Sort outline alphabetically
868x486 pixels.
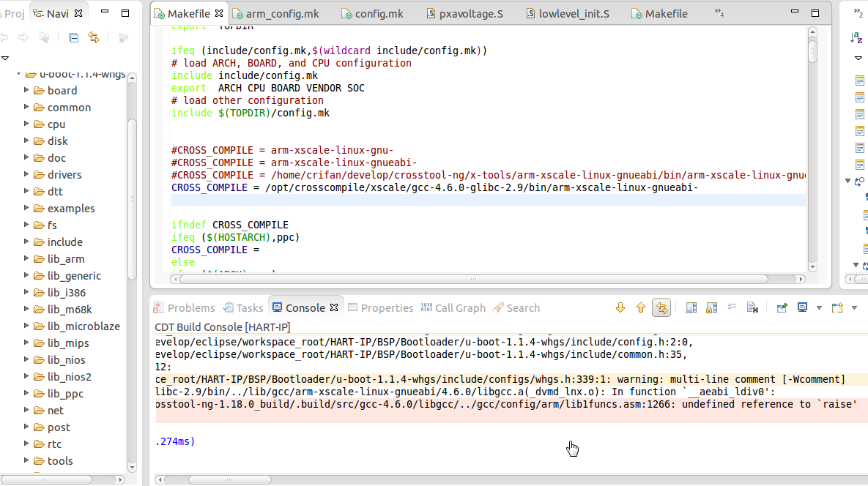pyautogui.click(x=856, y=37)
